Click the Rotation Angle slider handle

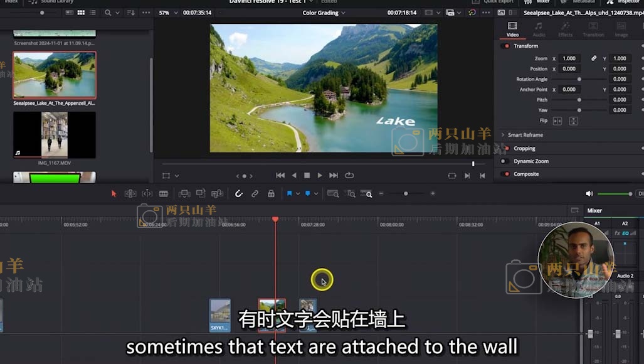coord(579,79)
